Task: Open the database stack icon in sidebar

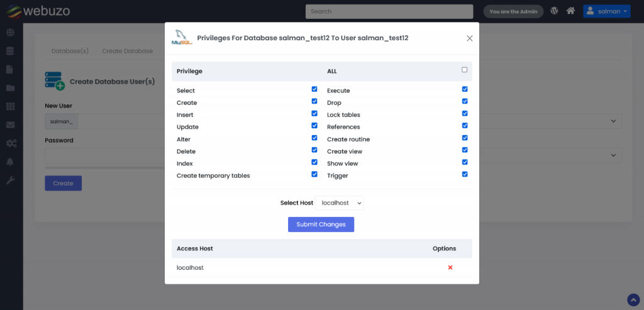Action: point(10,51)
